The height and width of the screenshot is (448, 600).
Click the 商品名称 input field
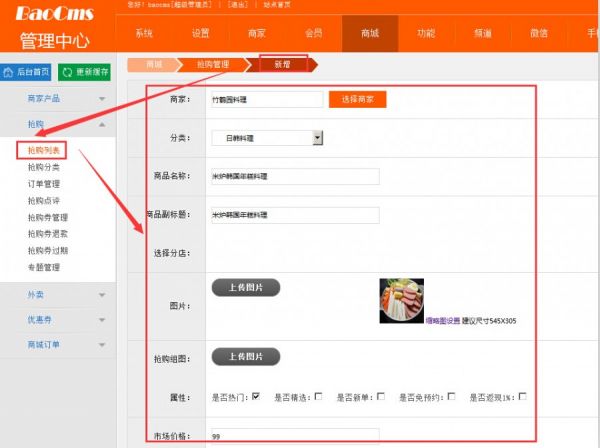pos(295,176)
